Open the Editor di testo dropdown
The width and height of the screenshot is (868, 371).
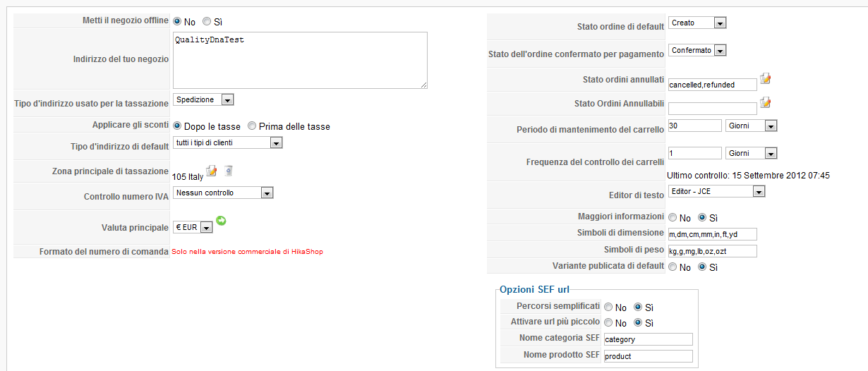(716, 191)
